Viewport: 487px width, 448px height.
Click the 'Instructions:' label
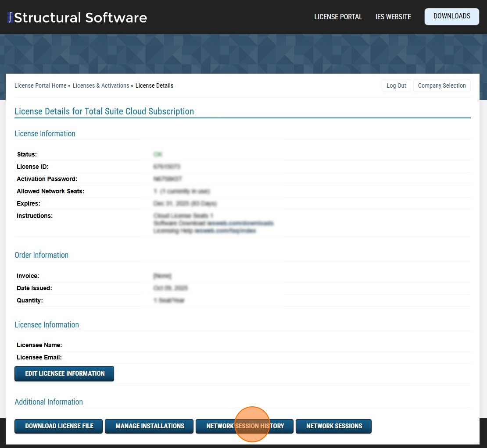click(35, 216)
